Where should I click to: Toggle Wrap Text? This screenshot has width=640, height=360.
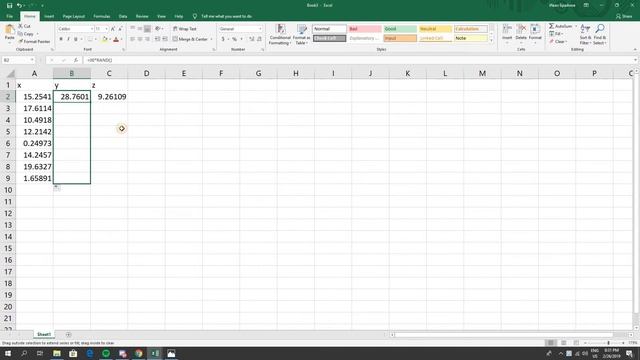[184, 29]
